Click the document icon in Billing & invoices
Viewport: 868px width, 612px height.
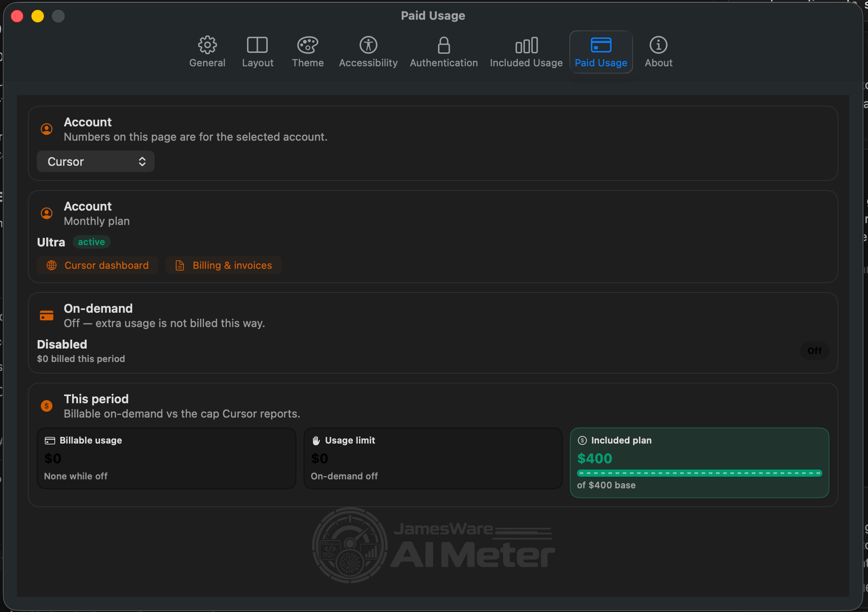(180, 265)
